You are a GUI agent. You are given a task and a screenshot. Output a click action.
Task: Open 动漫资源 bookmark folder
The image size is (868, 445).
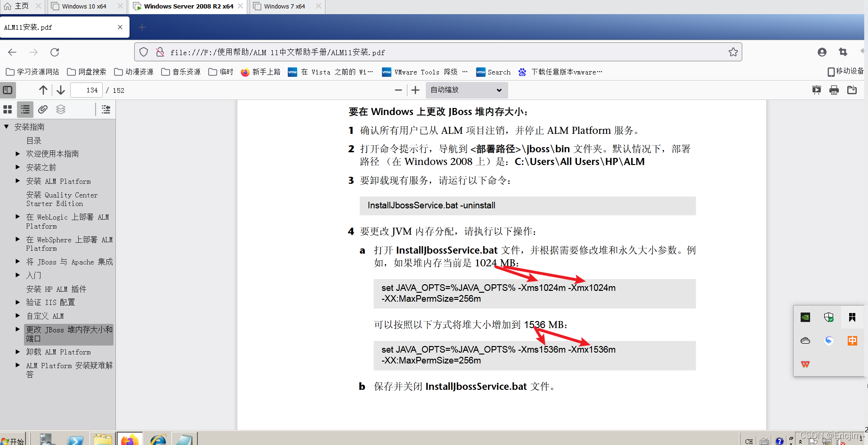(134, 72)
